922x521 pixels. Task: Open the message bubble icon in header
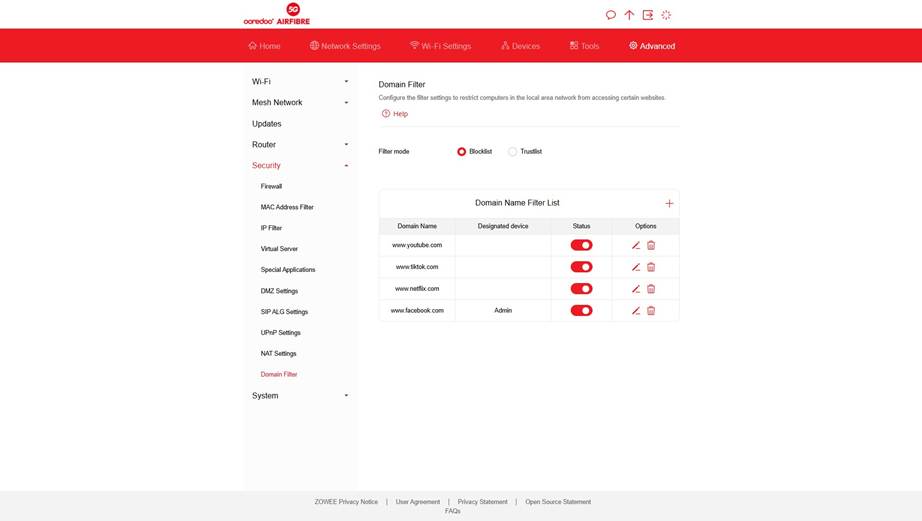611,15
